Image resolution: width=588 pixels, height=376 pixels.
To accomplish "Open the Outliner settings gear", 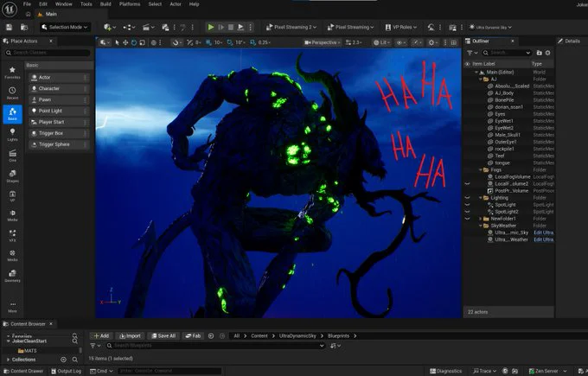I will point(548,53).
